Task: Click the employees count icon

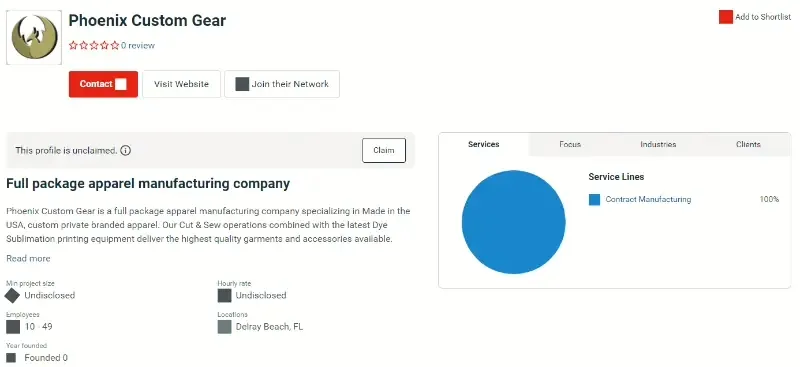Action: tap(13, 327)
